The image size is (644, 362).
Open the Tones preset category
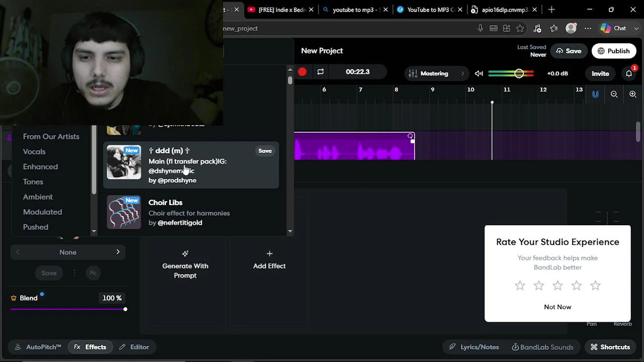[33, 182]
